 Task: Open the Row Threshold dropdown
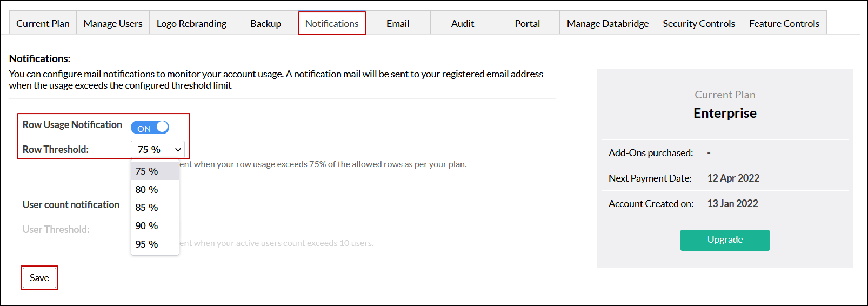coord(158,150)
